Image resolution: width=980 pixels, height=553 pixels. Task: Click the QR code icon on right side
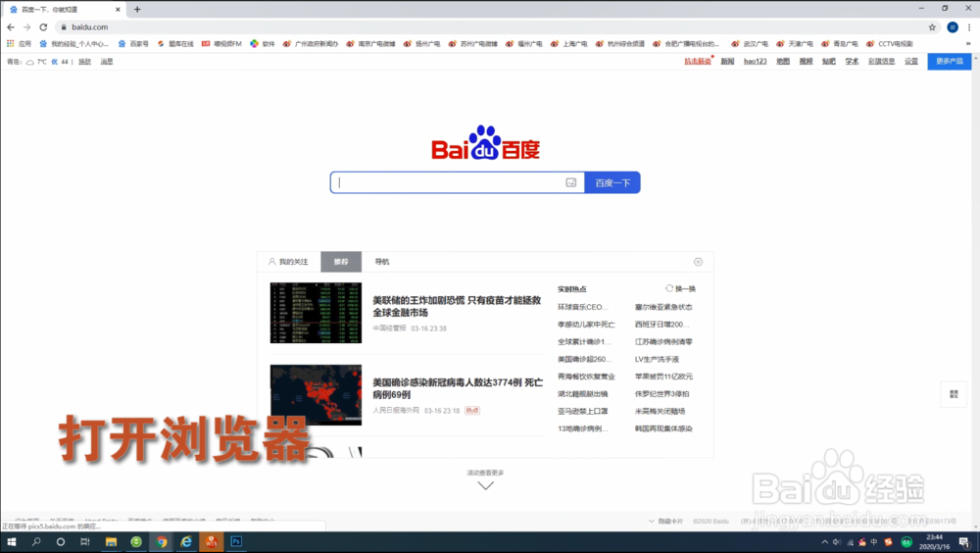954,394
